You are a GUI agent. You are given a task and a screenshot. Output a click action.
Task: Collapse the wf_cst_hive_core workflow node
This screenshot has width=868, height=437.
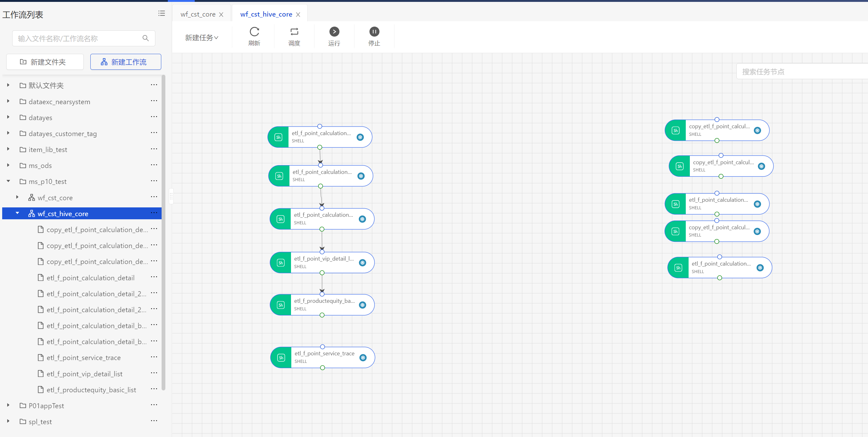click(x=17, y=213)
